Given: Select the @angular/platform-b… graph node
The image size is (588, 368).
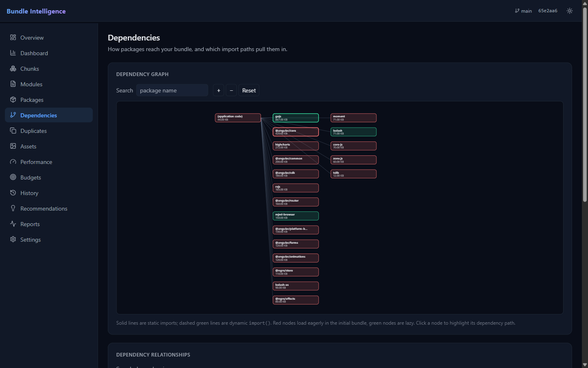Looking at the screenshot, I should pyautogui.click(x=296, y=230).
